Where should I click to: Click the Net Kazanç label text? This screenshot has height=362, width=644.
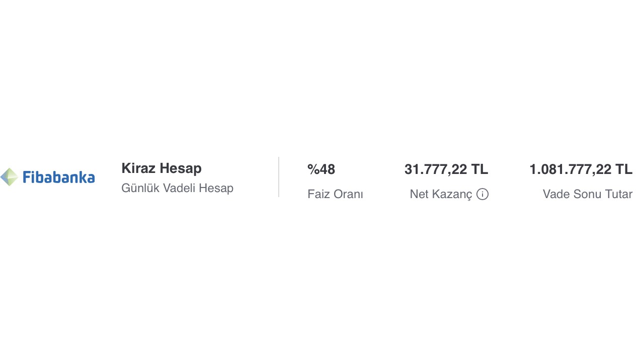(x=441, y=194)
